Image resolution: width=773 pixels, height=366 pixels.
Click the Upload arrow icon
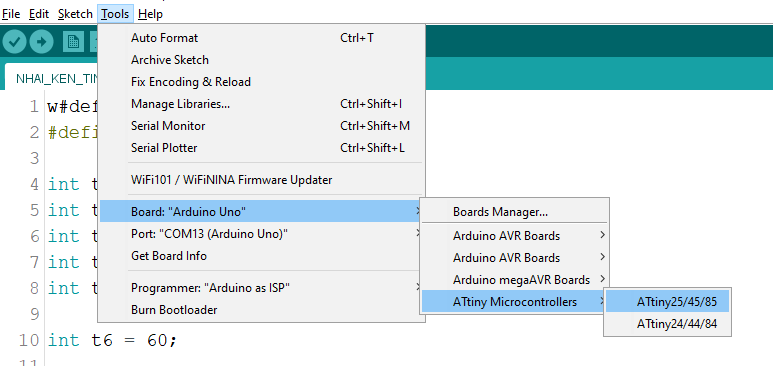(x=41, y=42)
